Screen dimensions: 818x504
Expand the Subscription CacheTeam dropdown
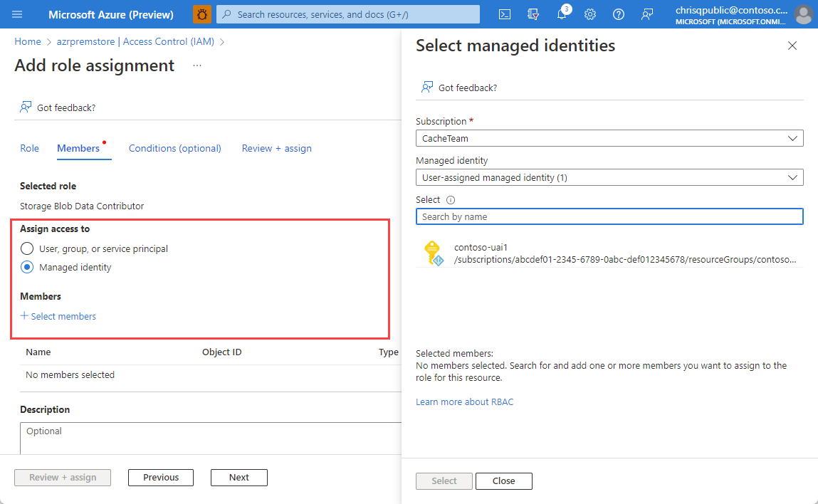[x=609, y=138]
